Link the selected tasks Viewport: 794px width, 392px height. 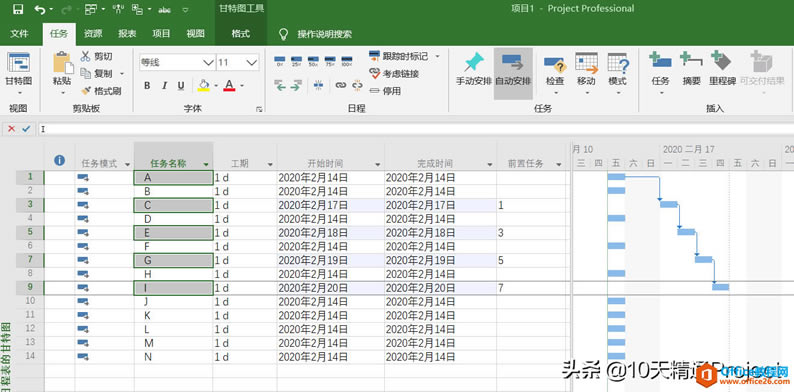[x=341, y=86]
